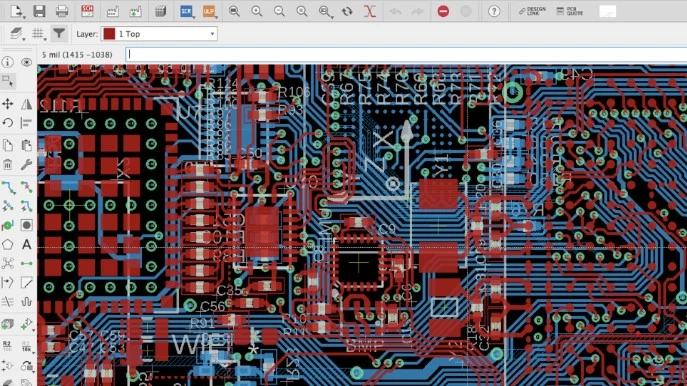Select the Hole tool

[26, 225]
